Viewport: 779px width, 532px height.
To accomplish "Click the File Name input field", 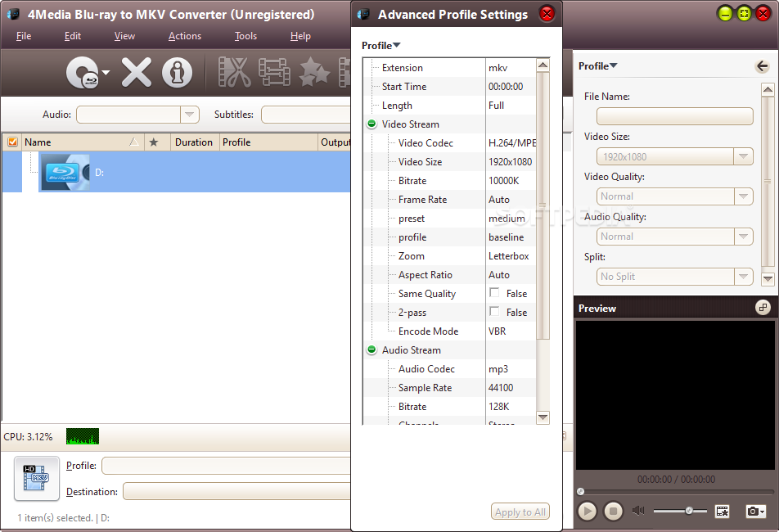I will click(x=674, y=116).
